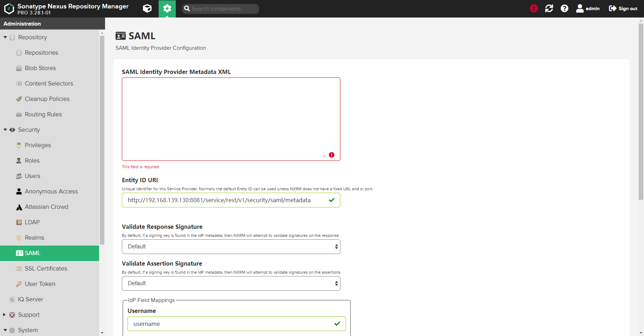The width and height of the screenshot is (644, 336).
Task: Click the Routing Rules icon
Action: pyautogui.click(x=19, y=114)
